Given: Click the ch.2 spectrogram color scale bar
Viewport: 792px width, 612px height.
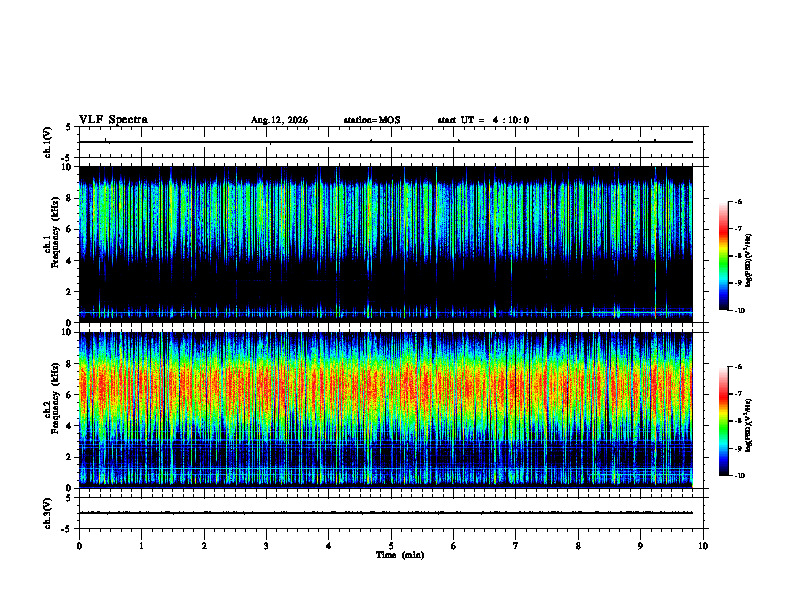Looking at the screenshot, I should coord(723,421).
